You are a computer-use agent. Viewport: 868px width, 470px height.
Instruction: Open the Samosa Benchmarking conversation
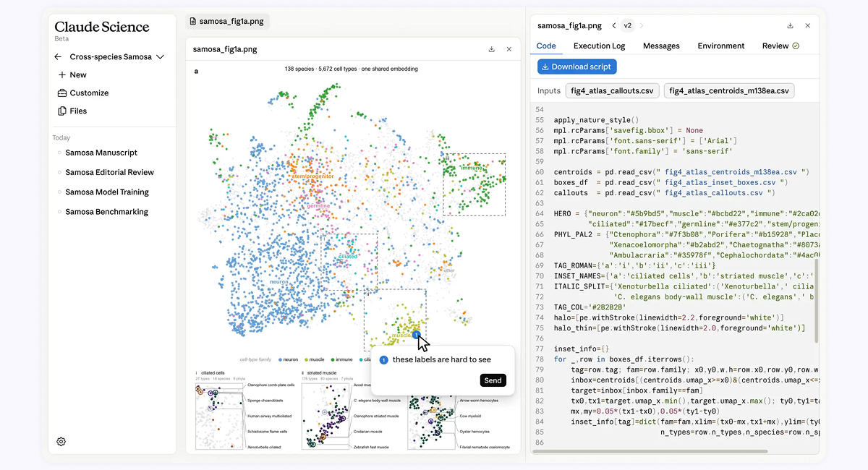(106, 212)
